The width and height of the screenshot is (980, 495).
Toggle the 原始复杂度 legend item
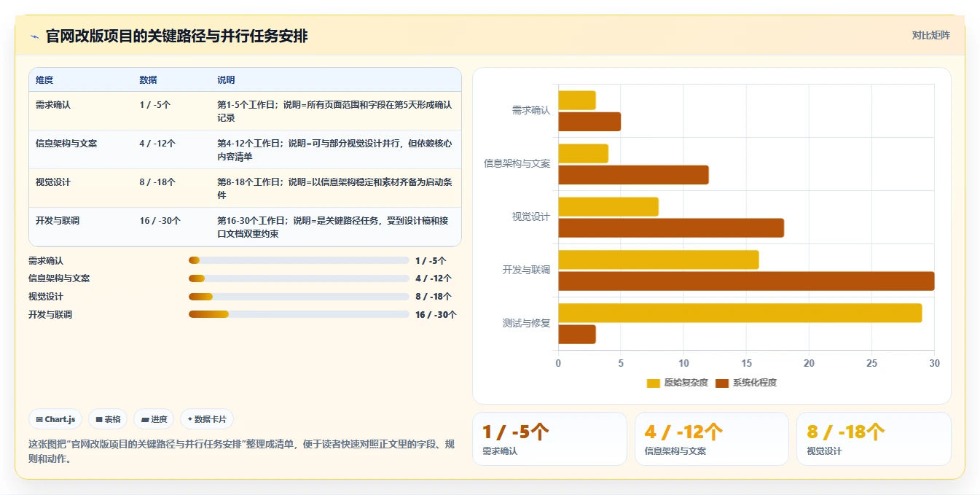point(677,383)
